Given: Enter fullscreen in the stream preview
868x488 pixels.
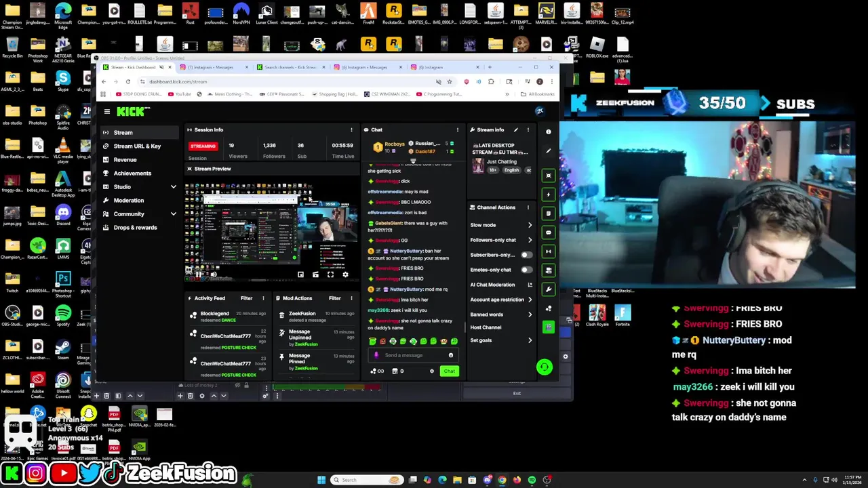Looking at the screenshot, I should point(330,274).
